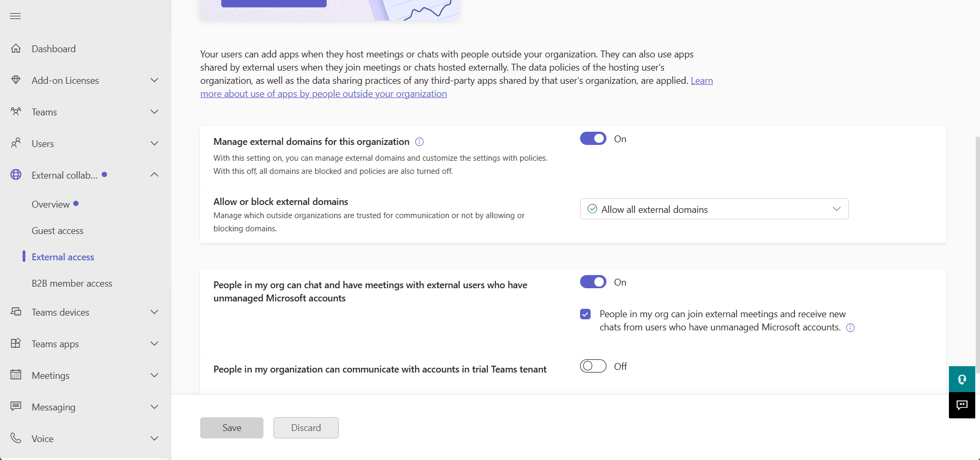The image size is (980, 460).
Task: Click the info icon after unmanaged Microsoft accounts text
Action: [850, 328]
